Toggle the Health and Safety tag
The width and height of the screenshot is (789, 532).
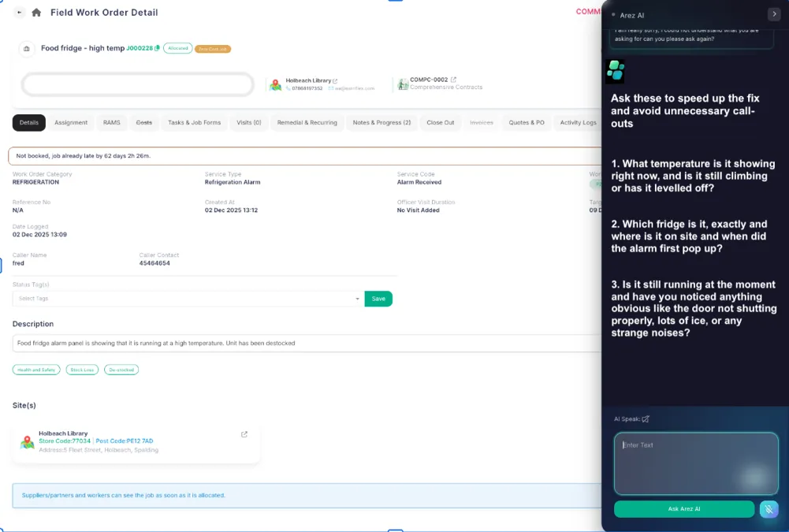[x=36, y=370]
